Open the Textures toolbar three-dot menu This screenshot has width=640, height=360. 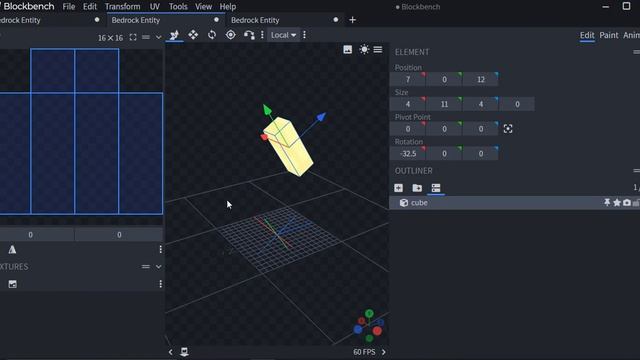tap(160, 284)
